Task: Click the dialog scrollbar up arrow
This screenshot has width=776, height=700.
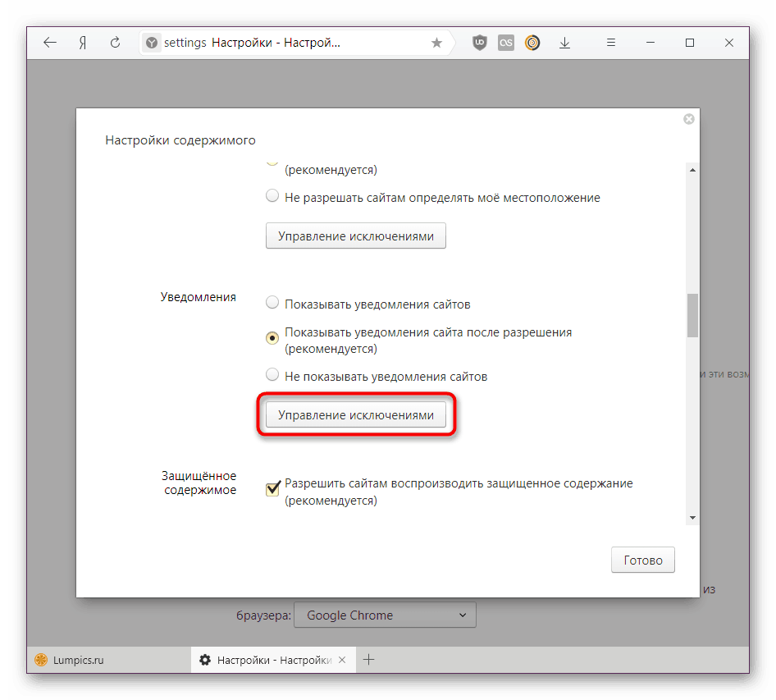Action: tap(692, 171)
